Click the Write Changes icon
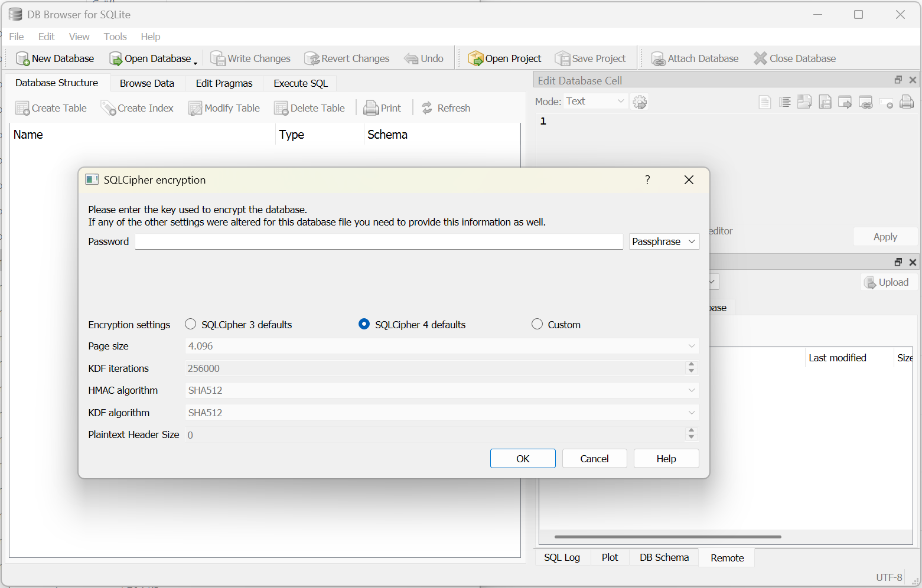 (x=218, y=58)
